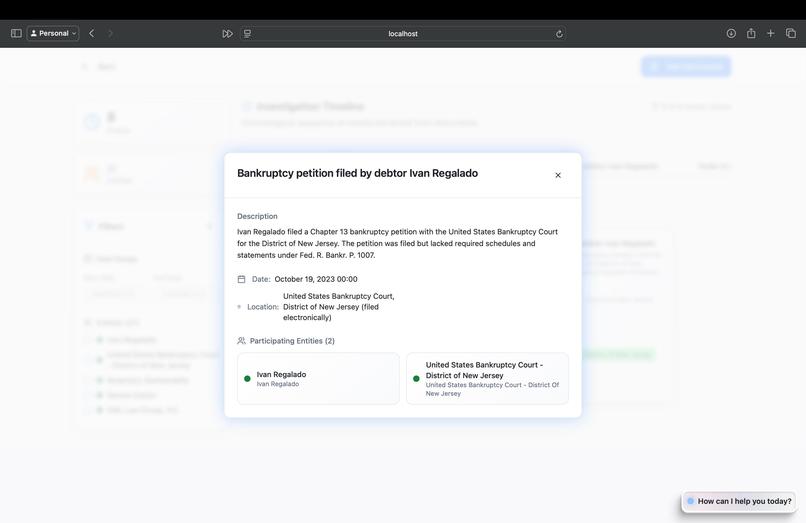Click the 'Description' label
This screenshot has width=806, height=523.
pyautogui.click(x=257, y=217)
